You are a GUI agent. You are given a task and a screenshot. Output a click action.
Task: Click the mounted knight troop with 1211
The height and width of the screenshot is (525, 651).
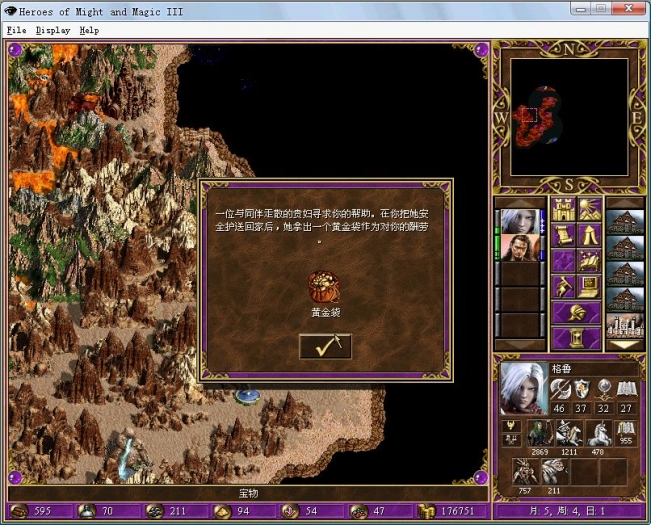[569, 433]
